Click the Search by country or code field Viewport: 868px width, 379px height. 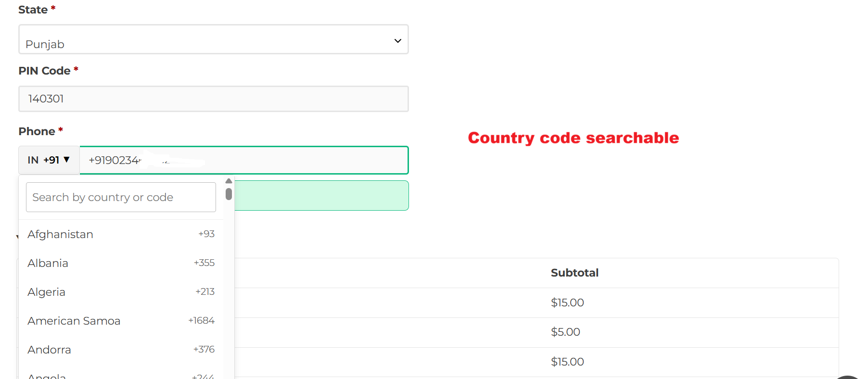[120, 197]
